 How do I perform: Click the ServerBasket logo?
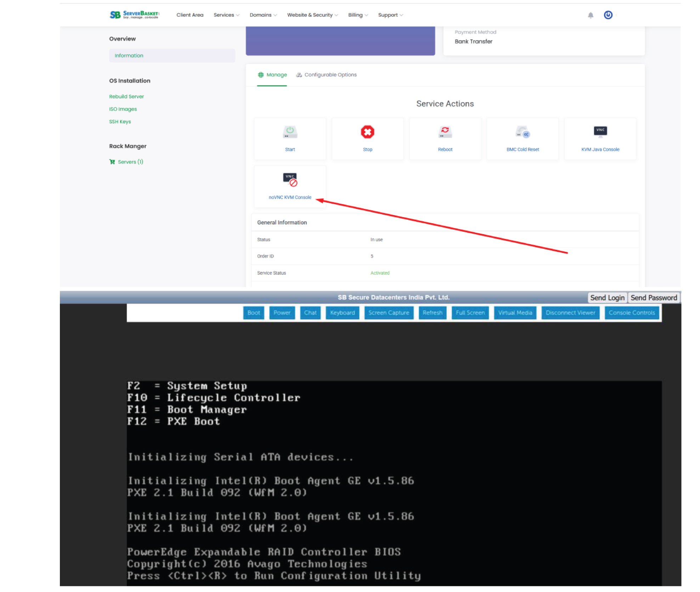click(x=134, y=15)
